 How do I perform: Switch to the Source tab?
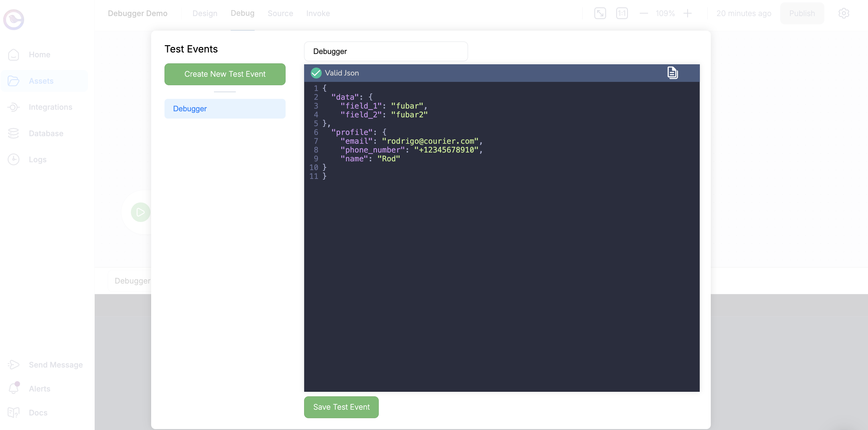[x=280, y=13]
